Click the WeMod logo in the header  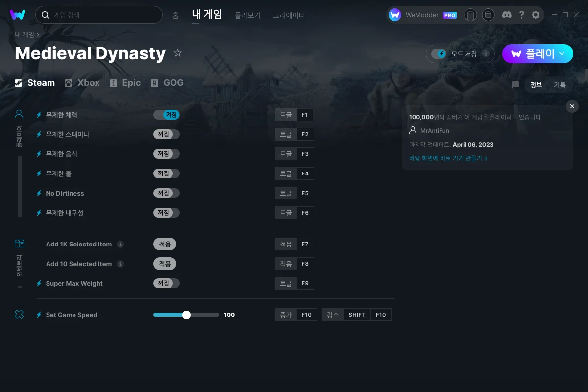click(18, 15)
